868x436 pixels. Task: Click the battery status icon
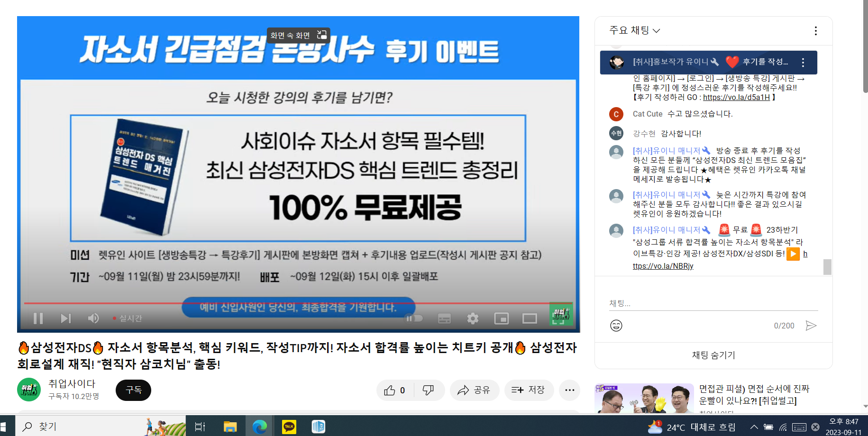click(768, 427)
